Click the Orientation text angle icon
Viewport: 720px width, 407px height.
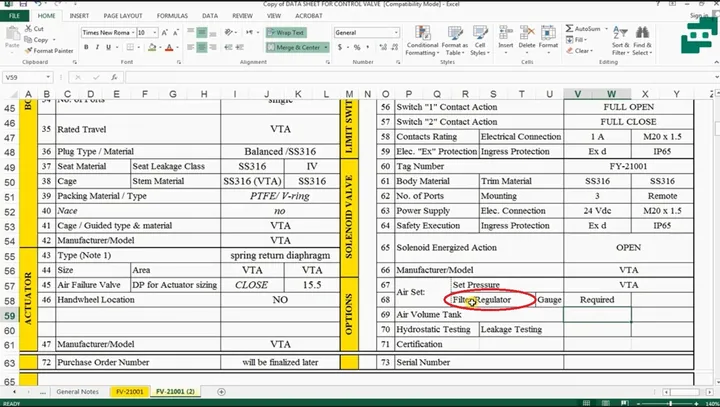[x=229, y=33]
